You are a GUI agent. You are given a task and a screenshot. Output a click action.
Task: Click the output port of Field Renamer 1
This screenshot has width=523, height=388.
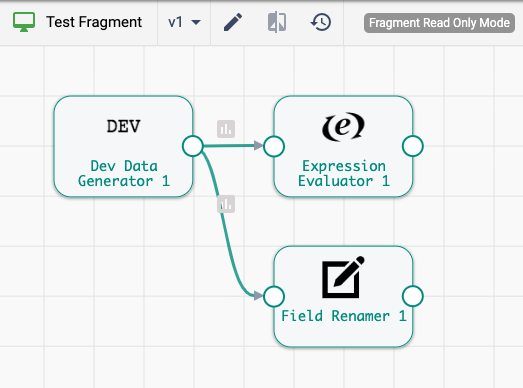click(413, 296)
